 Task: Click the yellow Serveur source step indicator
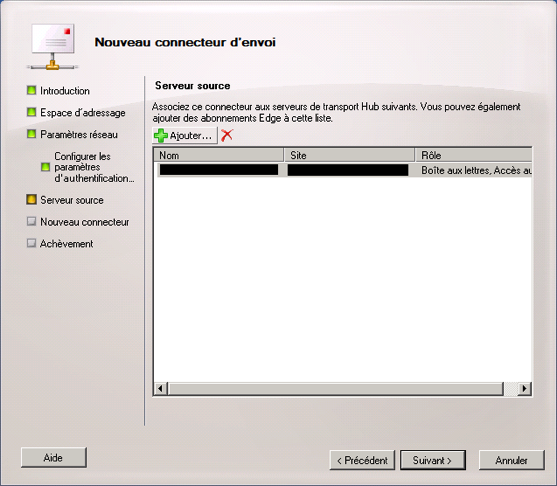click(x=31, y=200)
